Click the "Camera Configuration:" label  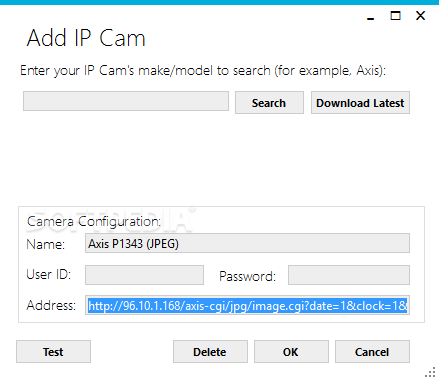(94, 222)
